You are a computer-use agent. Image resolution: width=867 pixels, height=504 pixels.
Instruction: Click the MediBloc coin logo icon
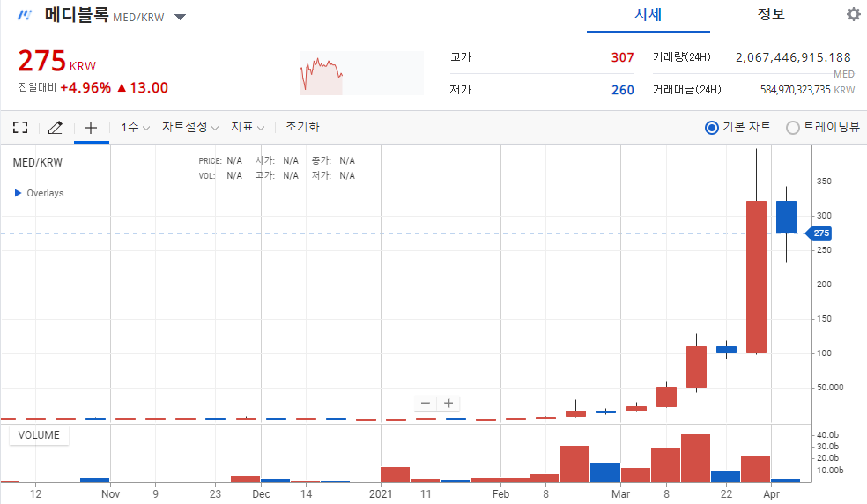pyautogui.click(x=25, y=15)
